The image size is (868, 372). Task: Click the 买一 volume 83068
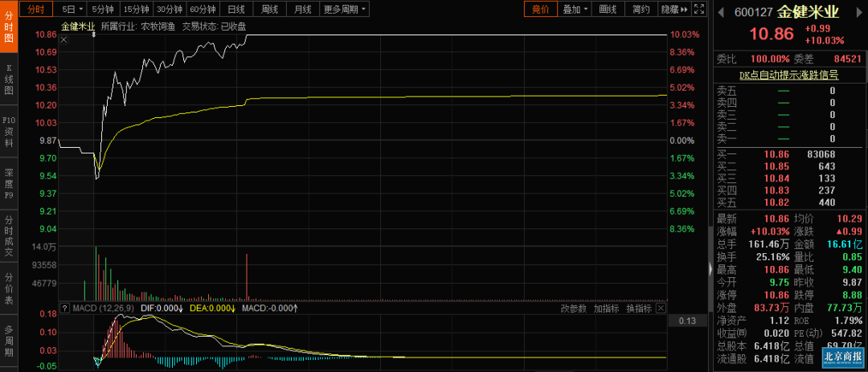[821, 154]
